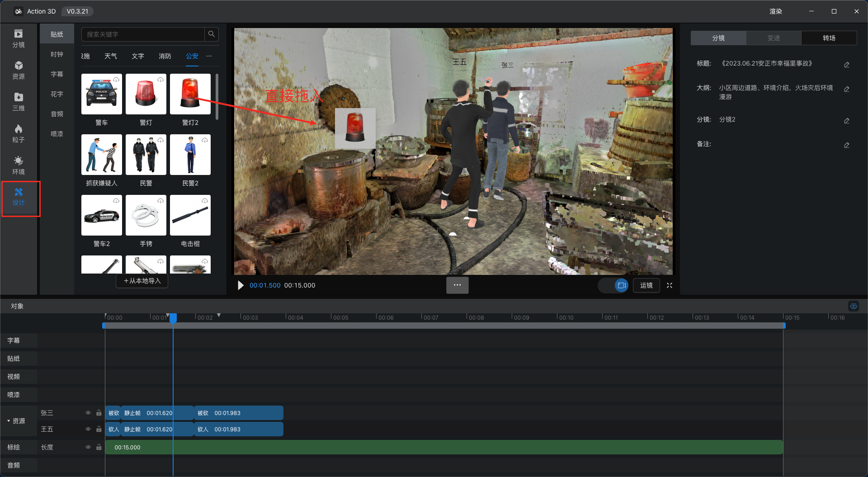Select the siren sticker in preview
The image size is (868, 477).
(355, 128)
